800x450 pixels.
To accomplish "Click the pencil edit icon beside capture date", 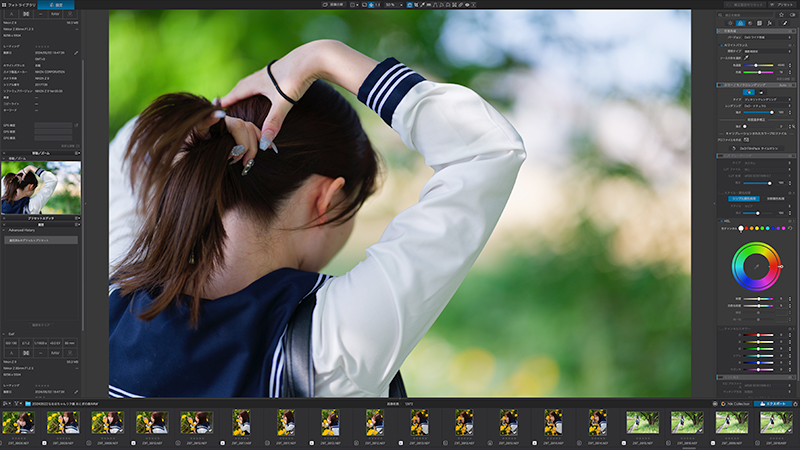I will (x=77, y=53).
